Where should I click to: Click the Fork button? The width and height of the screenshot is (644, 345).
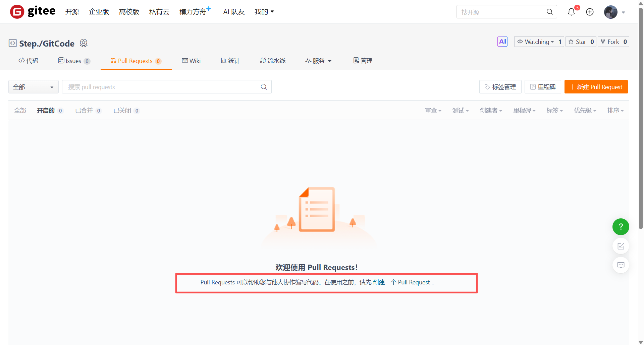tap(609, 42)
